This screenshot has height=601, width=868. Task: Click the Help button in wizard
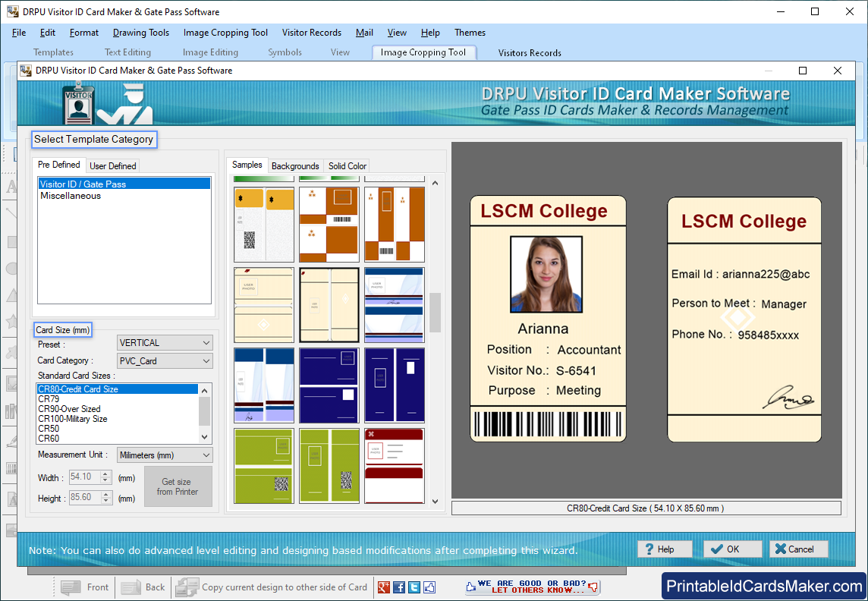click(x=665, y=549)
